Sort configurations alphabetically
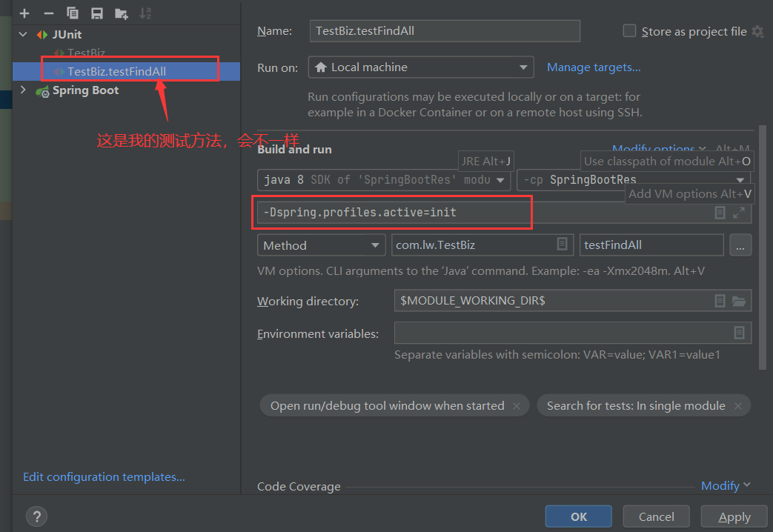This screenshot has width=773, height=532. click(x=145, y=13)
